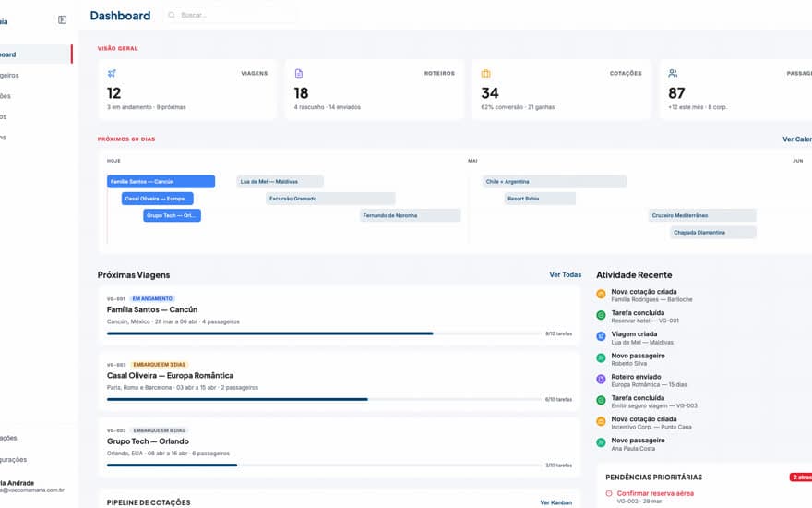Click progress bar of Família Santos trip
Image resolution: width=812 pixels, height=508 pixels.
[324, 333]
